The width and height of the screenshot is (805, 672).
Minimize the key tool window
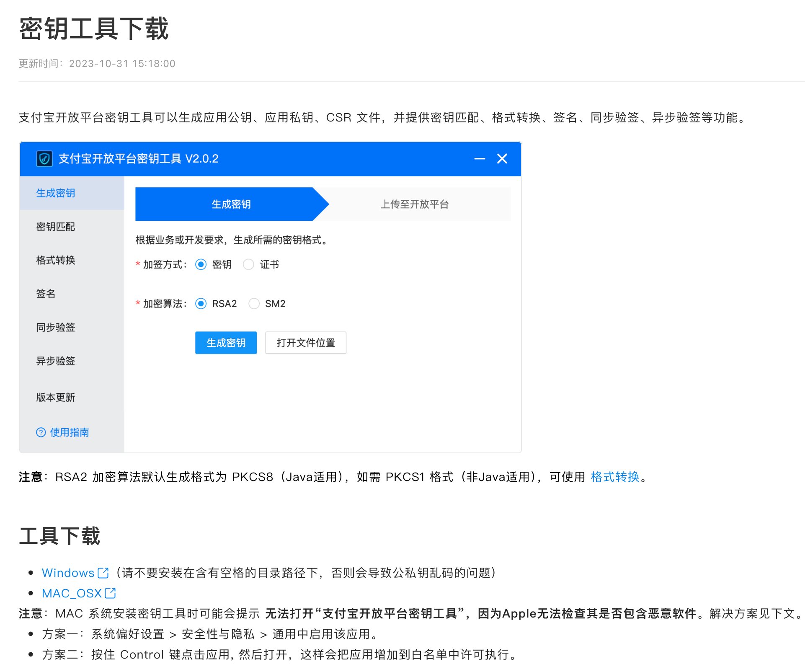coord(480,159)
